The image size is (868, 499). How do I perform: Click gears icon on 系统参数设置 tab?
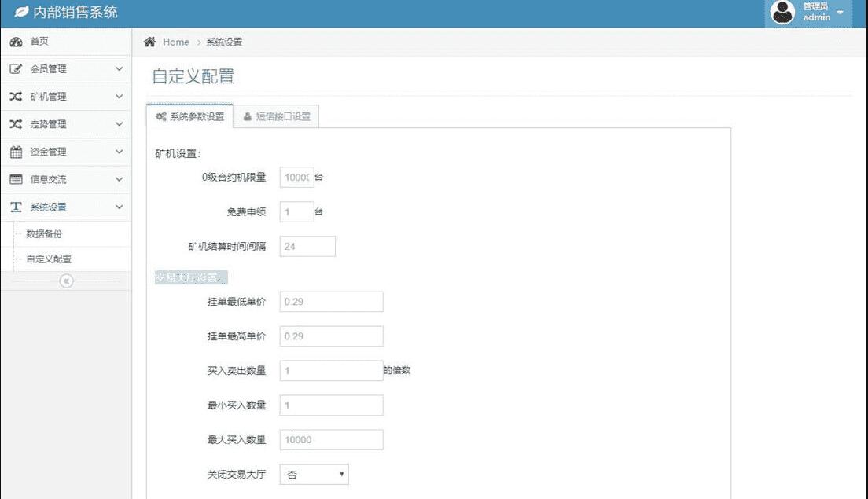pos(161,116)
